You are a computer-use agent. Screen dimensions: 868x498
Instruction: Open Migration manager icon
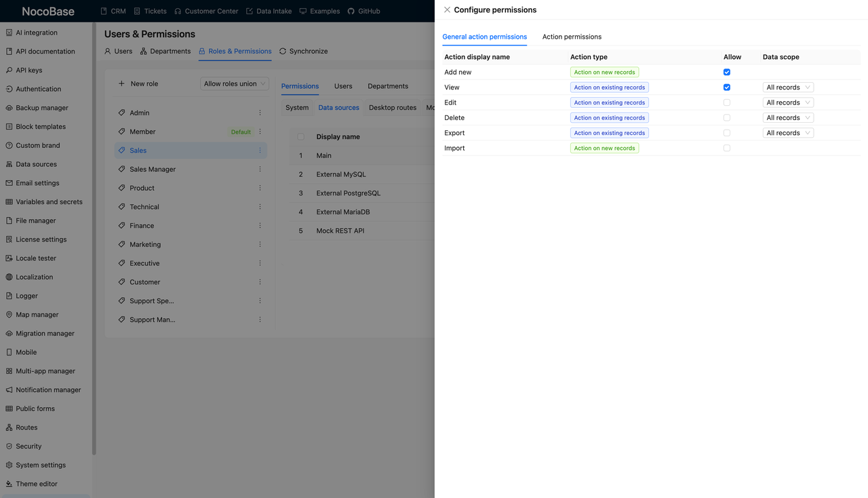click(x=9, y=333)
